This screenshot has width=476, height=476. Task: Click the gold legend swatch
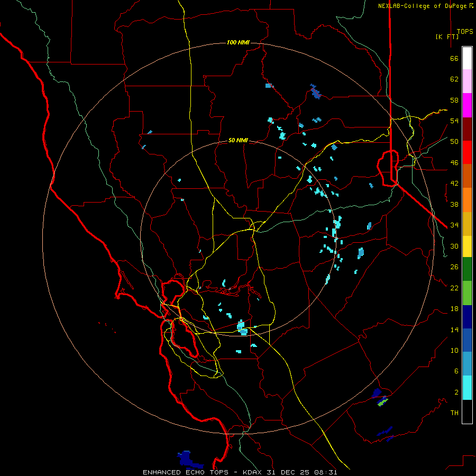coord(467,224)
